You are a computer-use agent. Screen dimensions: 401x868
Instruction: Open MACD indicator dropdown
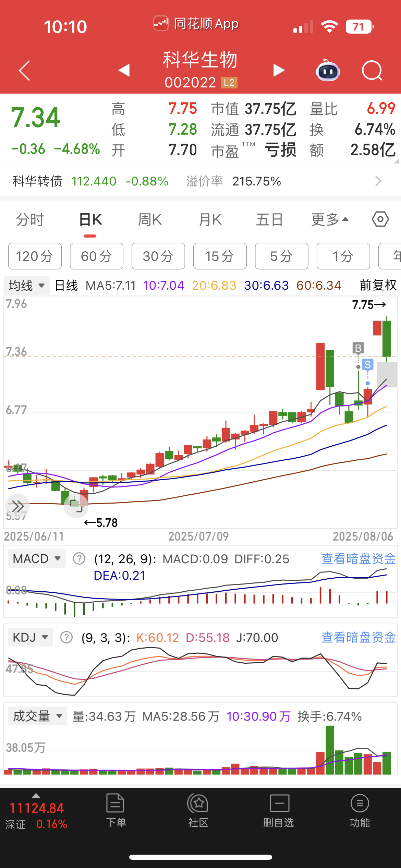(x=37, y=559)
